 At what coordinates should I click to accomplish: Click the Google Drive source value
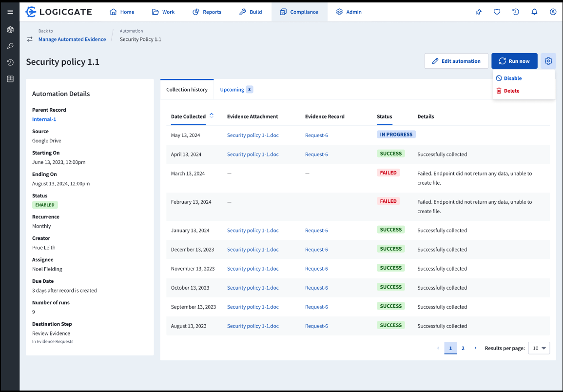(47, 141)
